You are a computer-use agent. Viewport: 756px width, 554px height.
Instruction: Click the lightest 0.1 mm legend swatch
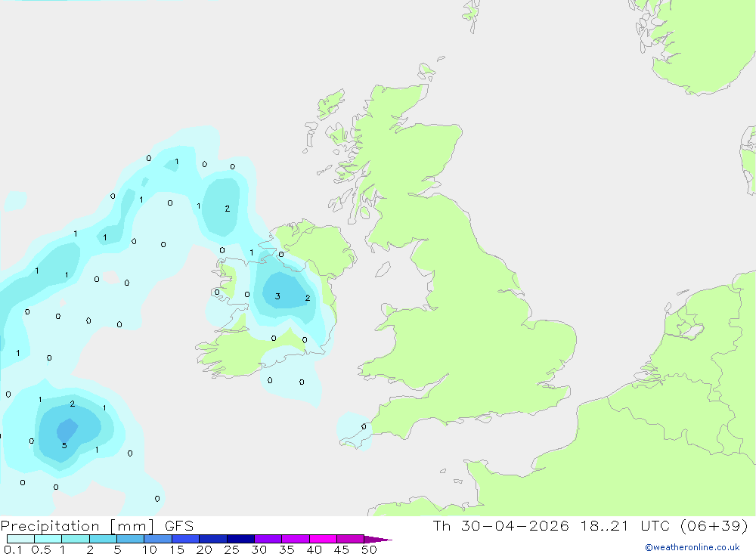click(x=20, y=539)
